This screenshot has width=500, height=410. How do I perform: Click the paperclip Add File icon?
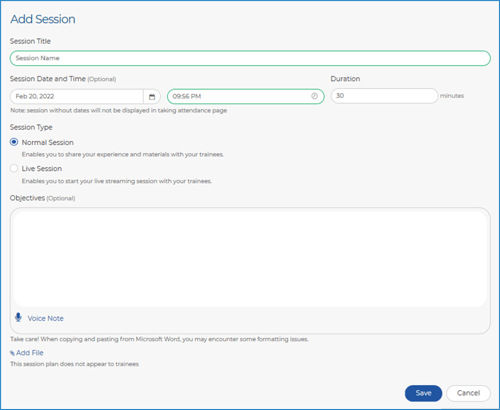point(12,353)
